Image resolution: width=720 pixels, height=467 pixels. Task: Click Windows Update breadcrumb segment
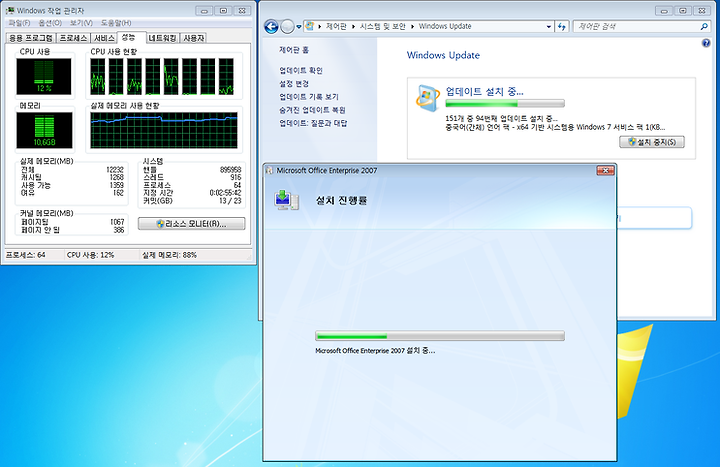click(445, 26)
